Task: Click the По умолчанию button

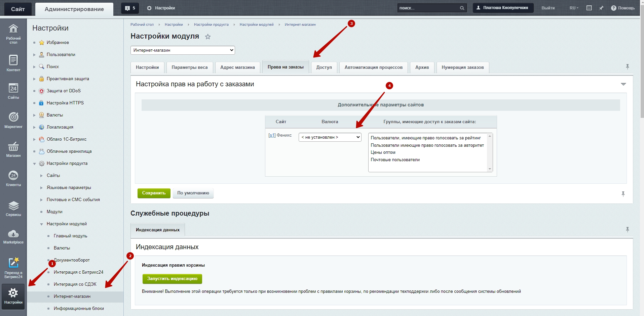Action: pyautogui.click(x=193, y=193)
